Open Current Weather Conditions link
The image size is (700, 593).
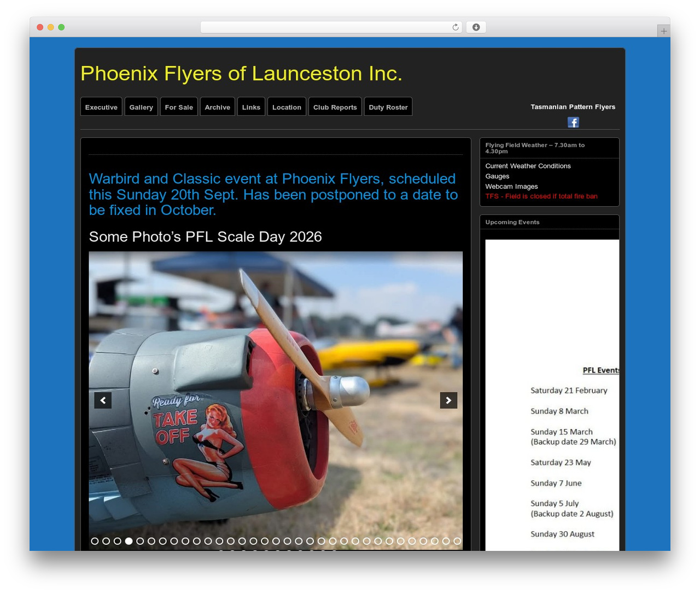pos(528,166)
